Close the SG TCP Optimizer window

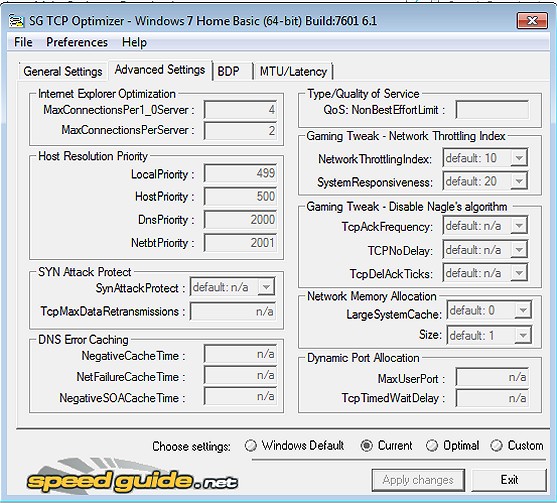coord(532,21)
